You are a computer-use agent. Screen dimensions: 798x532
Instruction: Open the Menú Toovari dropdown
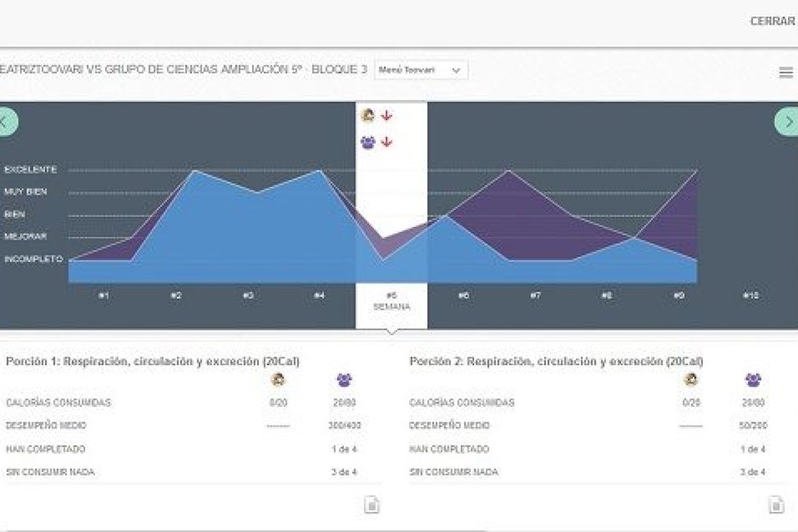(421, 70)
